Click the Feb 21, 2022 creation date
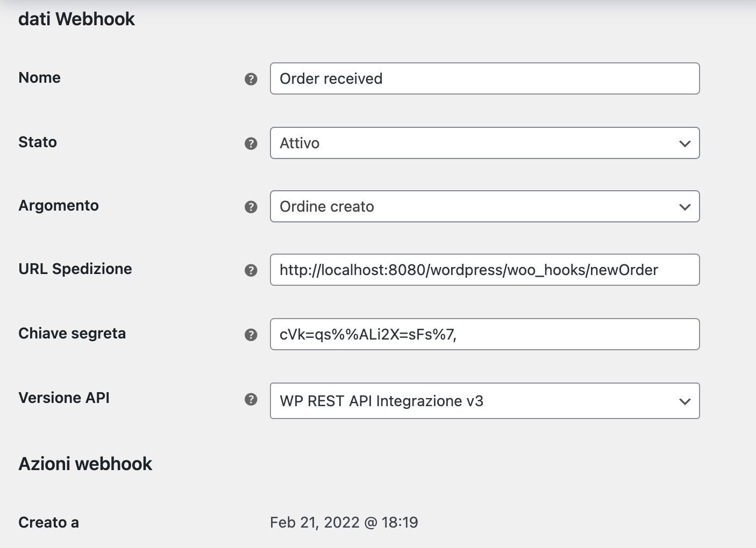This screenshot has width=756, height=548. tap(344, 522)
